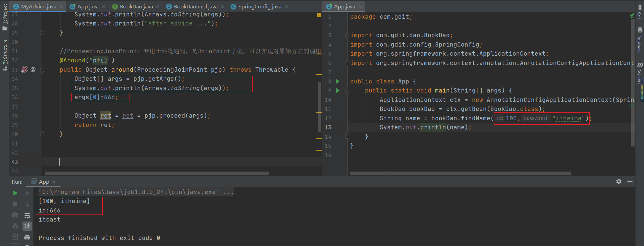Click 'Process finished with exit code 0'
Image resolution: width=644 pixels, height=246 pixels.
pos(99,238)
